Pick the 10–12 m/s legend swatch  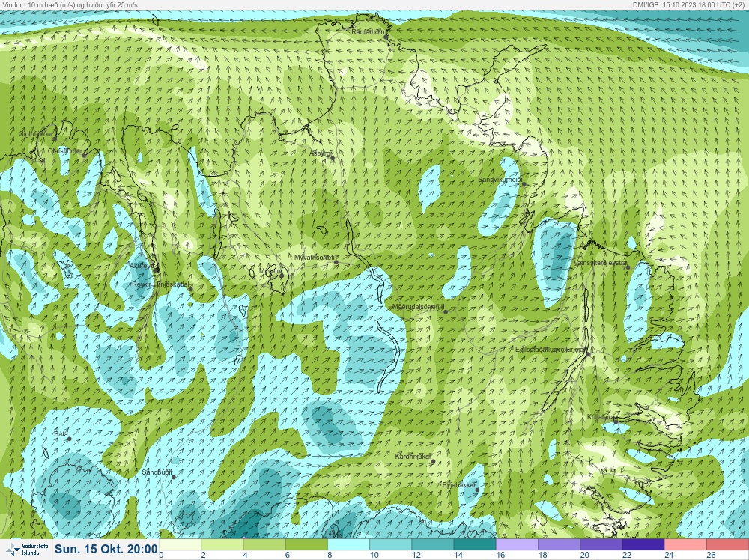391,544
